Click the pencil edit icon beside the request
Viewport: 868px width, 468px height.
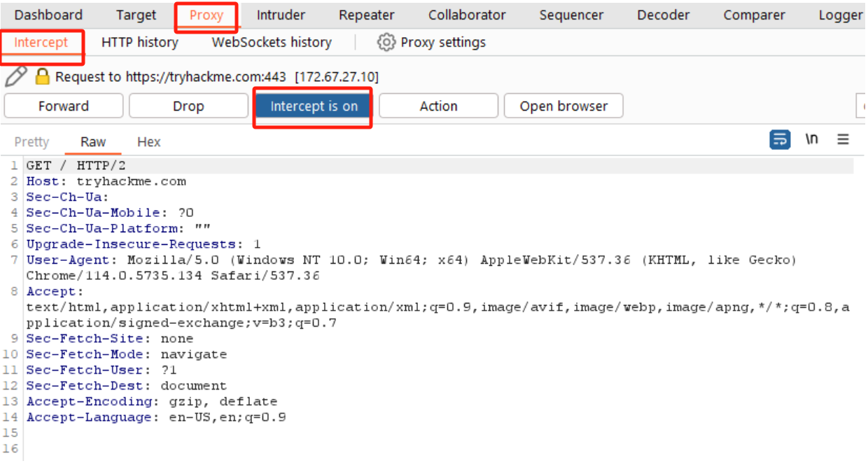[15, 76]
